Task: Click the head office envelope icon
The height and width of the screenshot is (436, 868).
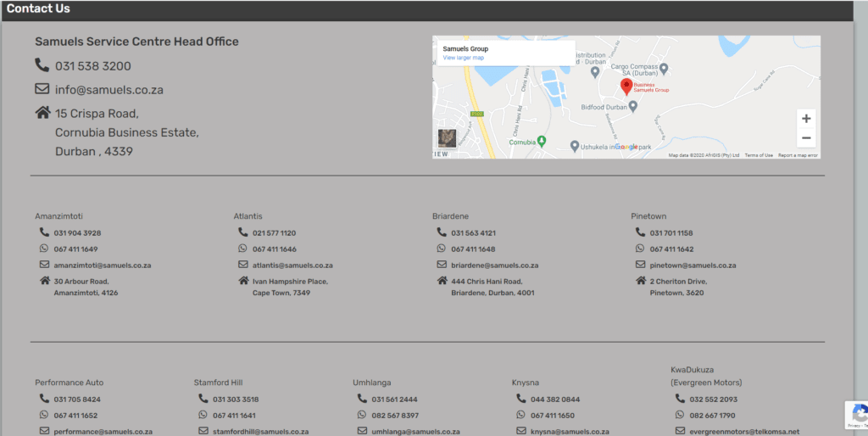Action: [42, 88]
